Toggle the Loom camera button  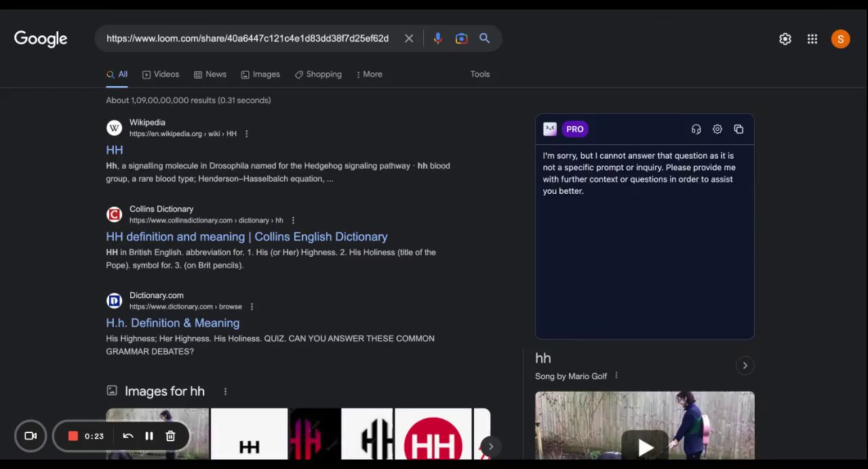[31, 436]
